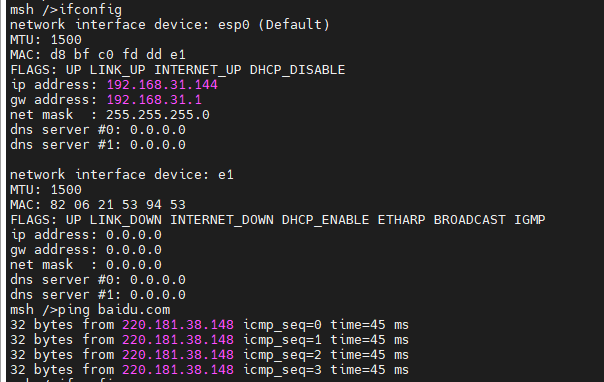
Task: Click the e1 MAC address 82 06 21 53 94 53
Action: 118,204
